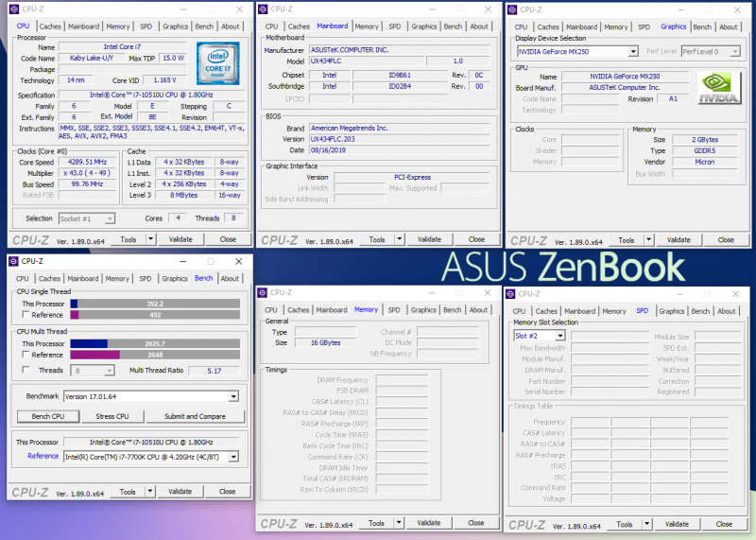Click the Intel Core i7 logo badge
This screenshot has height=540, width=756.
point(217,63)
